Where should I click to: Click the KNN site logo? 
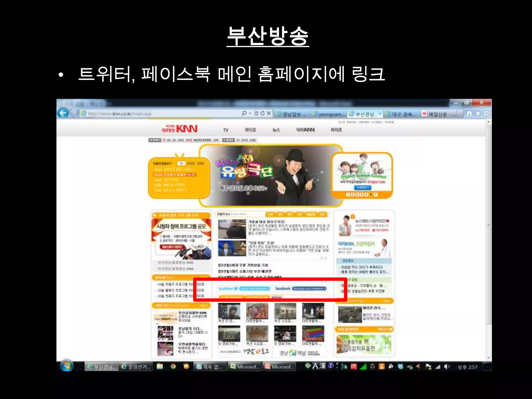tap(179, 129)
